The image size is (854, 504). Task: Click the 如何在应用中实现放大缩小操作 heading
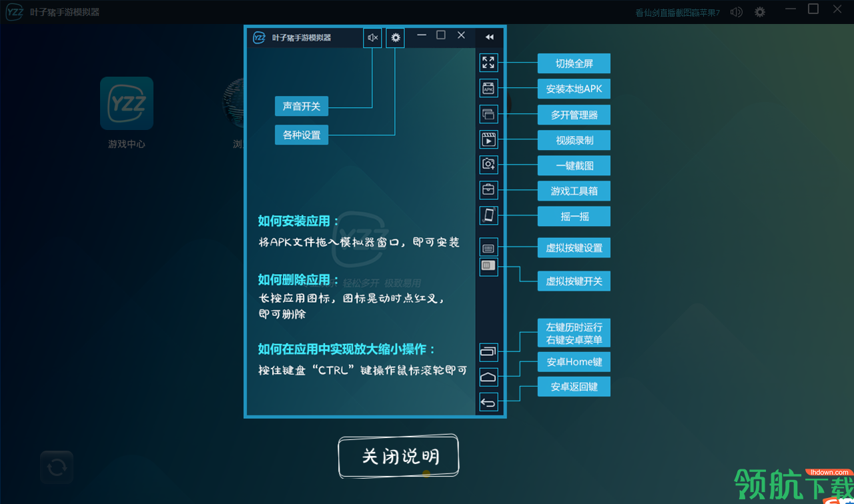[x=347, y=349]
